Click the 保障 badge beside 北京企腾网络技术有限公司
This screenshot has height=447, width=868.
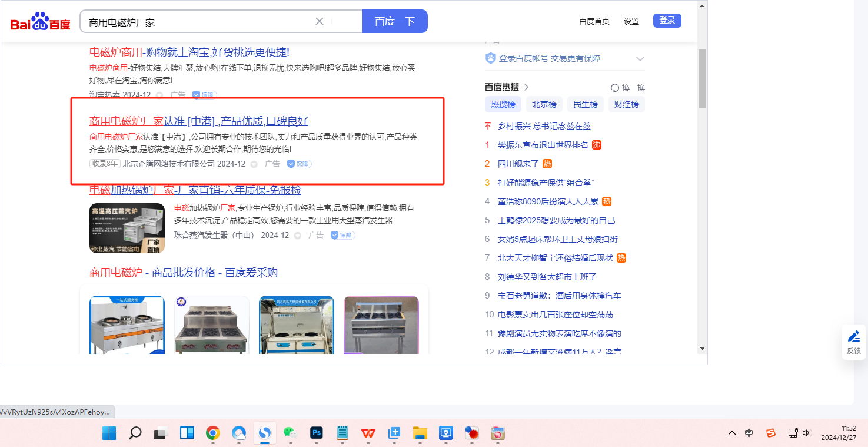click(x=300, y=164)
